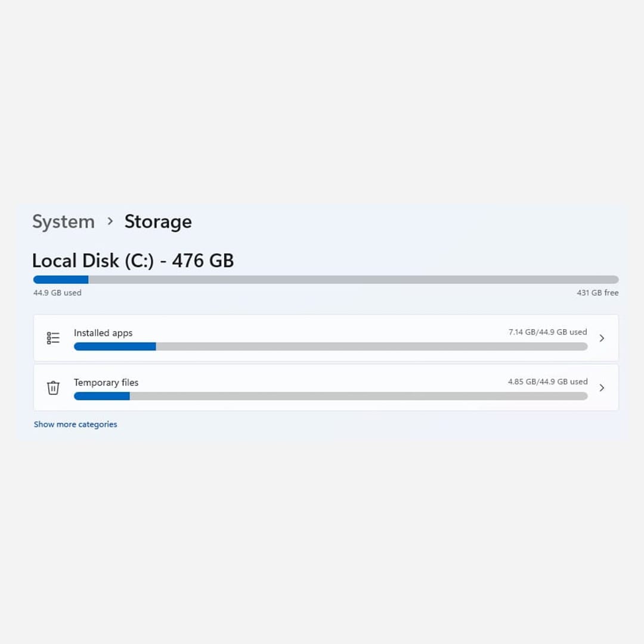Screen dimensions: 644x644
Task: Click the 431 GB free label
Action: click(x=597, y=293)
